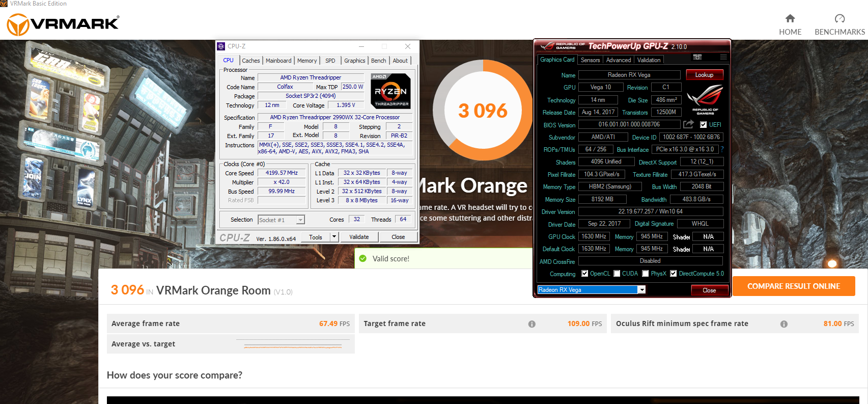Click the Close button in CPU-Z

click(x=398, y=237)
